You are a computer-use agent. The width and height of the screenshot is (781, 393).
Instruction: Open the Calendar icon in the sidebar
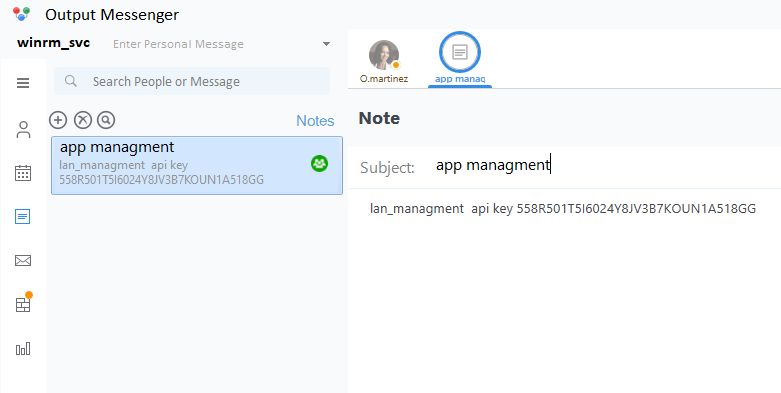pyautogui.click(x=23, y=173)
